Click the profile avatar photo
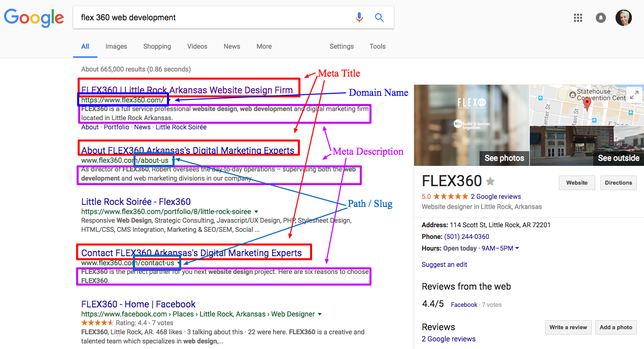This screenshot has width=644, height=349. (624, 17)
